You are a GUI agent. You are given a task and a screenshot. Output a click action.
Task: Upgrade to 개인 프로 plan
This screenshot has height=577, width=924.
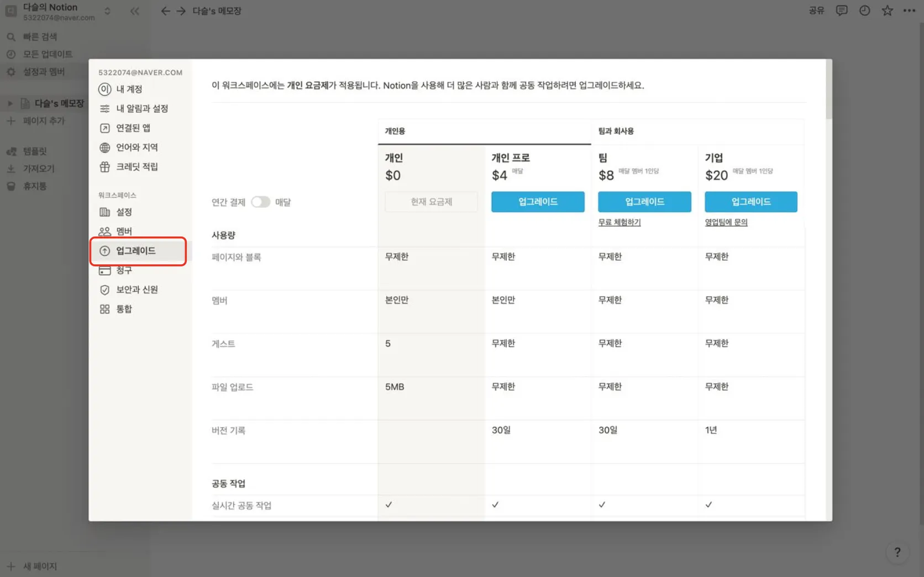click(538, 202)
